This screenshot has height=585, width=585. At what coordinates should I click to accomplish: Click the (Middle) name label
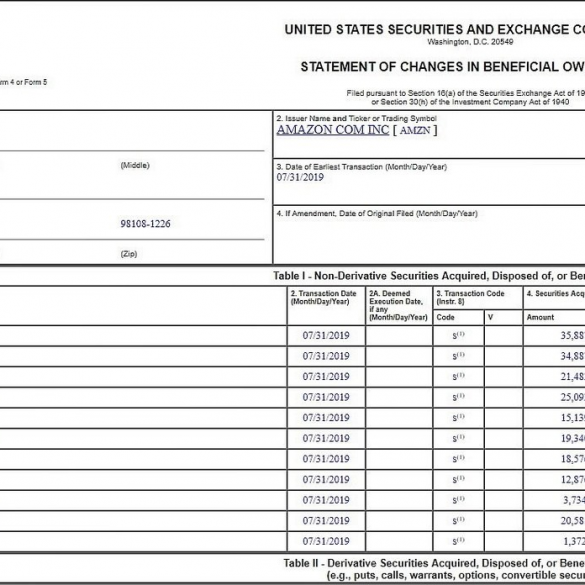pos(135,165)
